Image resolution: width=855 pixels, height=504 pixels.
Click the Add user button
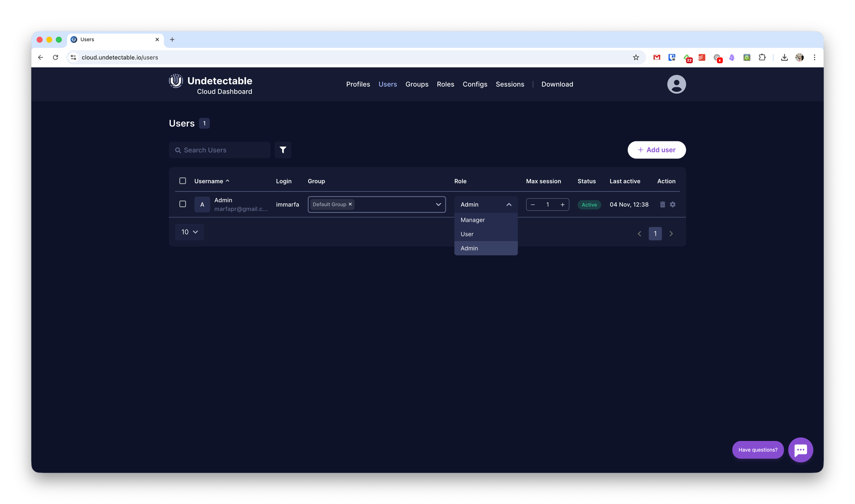point(656,150)
